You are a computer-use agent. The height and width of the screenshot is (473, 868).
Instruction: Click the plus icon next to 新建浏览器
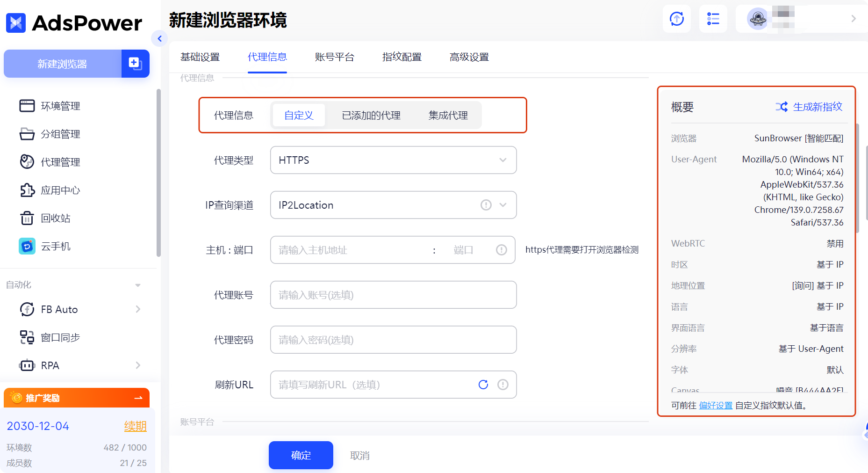135,64
